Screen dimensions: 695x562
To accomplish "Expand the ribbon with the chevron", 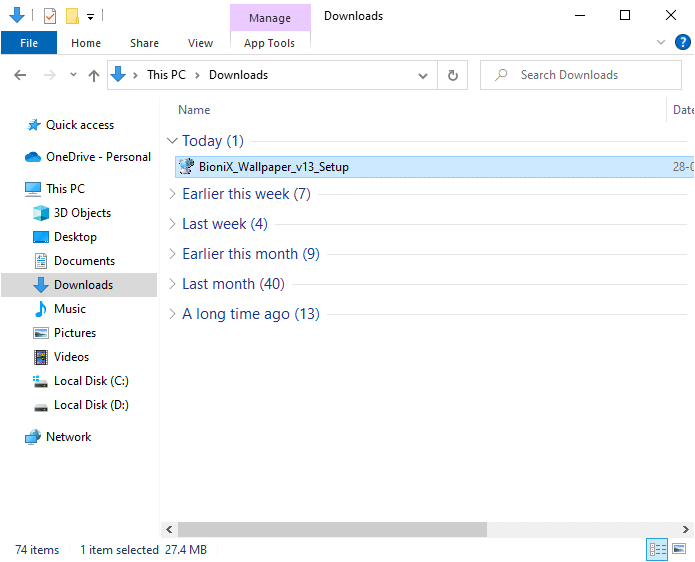I will 661,43.
